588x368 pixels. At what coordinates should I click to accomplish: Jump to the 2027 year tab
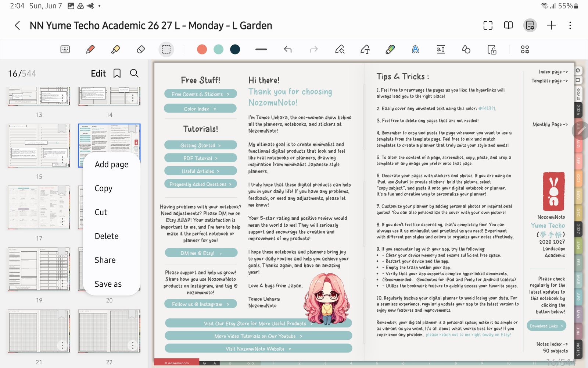point(578,229)
